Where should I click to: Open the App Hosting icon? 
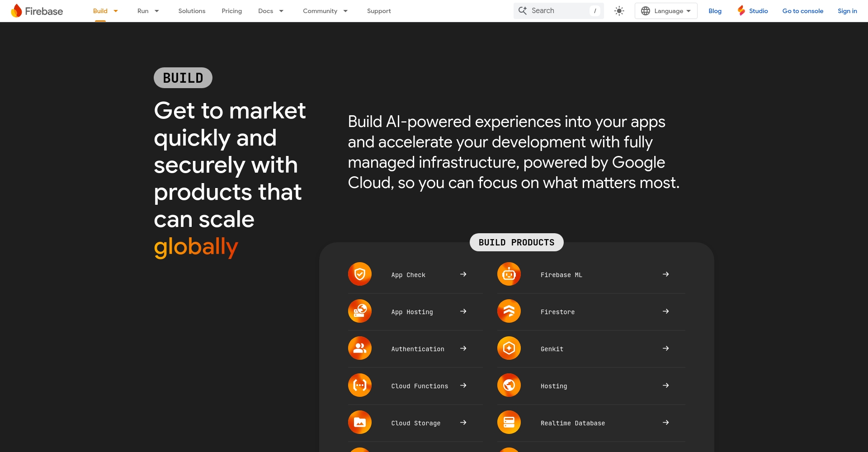pos(360,311)
